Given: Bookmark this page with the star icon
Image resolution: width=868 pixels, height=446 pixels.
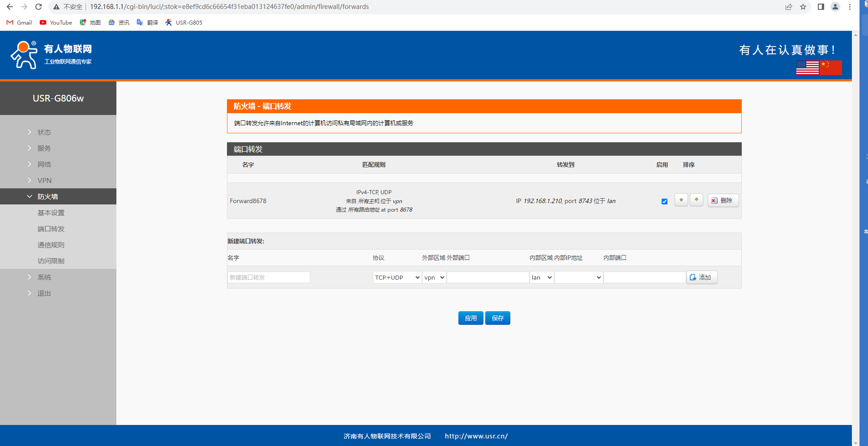Looking at the screenshot, I should pyautogui.click(x=803, y=7).
